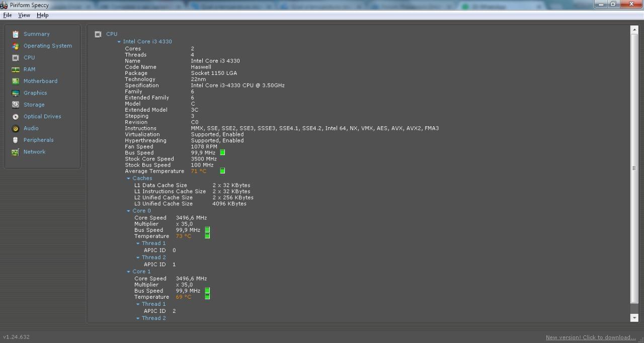
Task: Select the Specification i3-4330 CPU @ 3.50GHz
Action: pyautogui.click(x=238, y=85)
